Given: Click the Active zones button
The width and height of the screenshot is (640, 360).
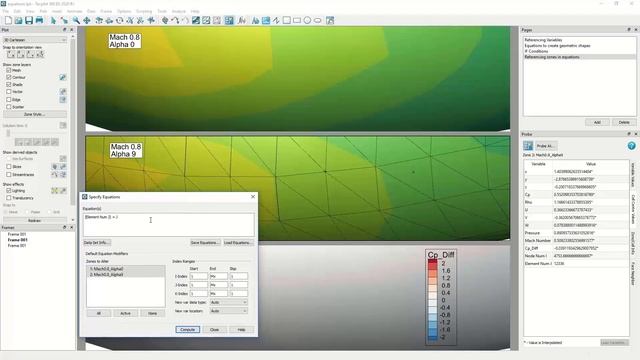Looking at the screenshot, I should tap(125, 313).
